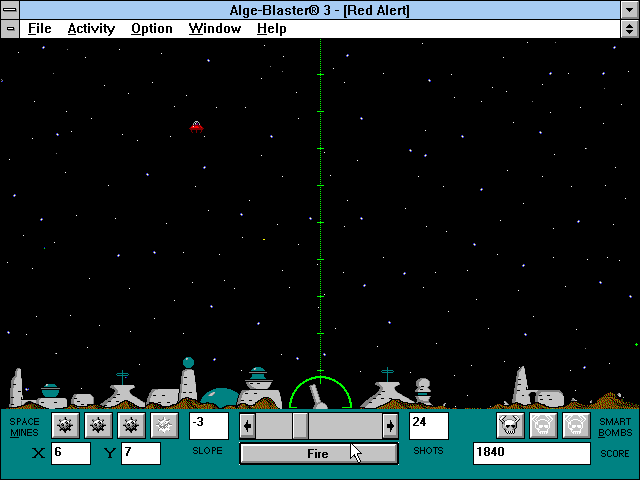
Task: Activate the first smart bomb icon
Action: tap(510, 426)
